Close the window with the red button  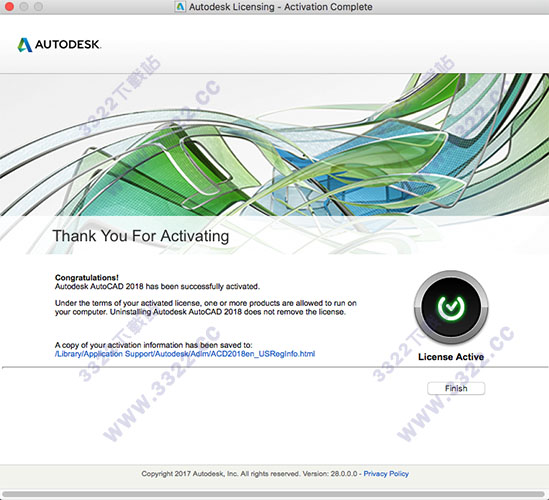pos(9,6)
